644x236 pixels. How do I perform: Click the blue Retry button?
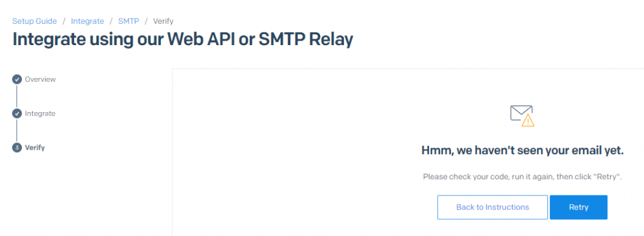click(579, 207)
